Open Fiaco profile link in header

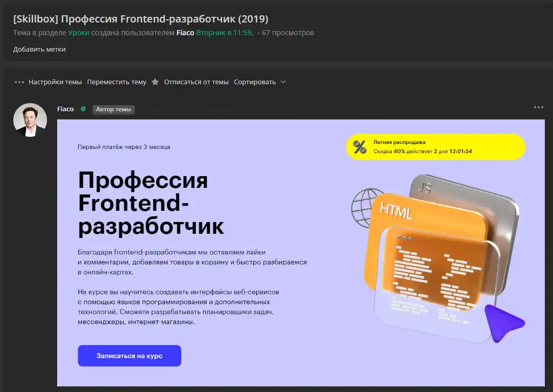[185, 33]
